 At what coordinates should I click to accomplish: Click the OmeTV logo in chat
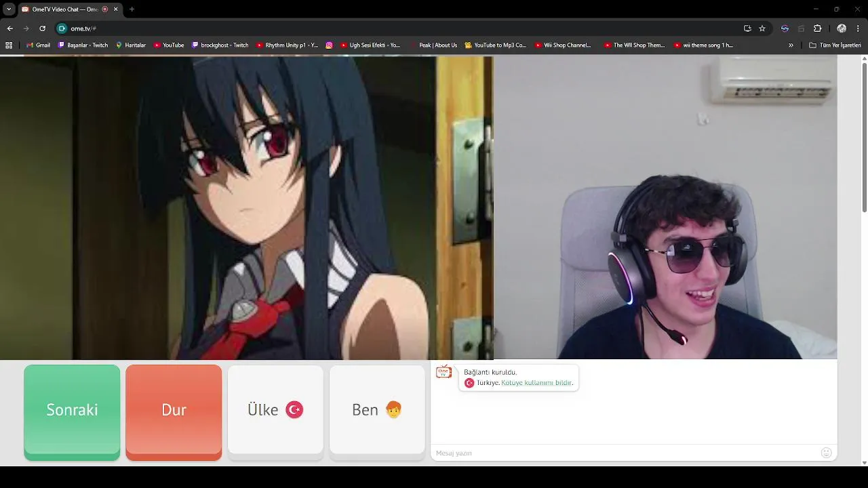[443, 372]
